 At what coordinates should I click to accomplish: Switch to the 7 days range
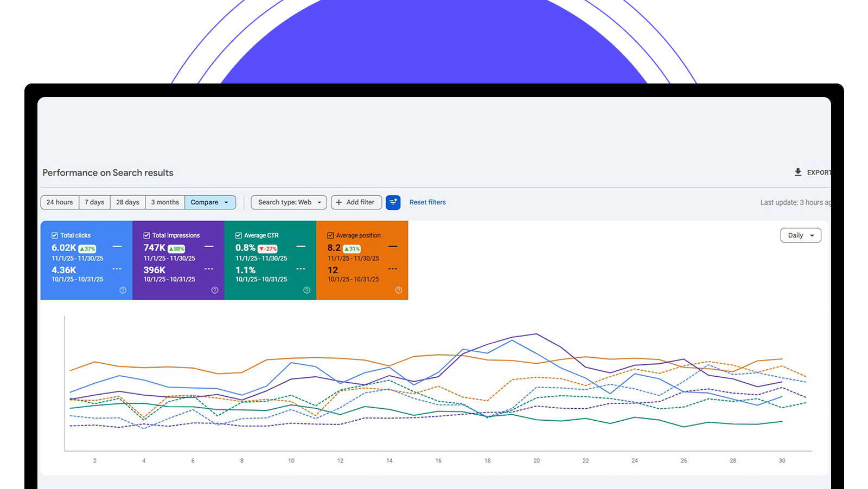click(94, 202)
